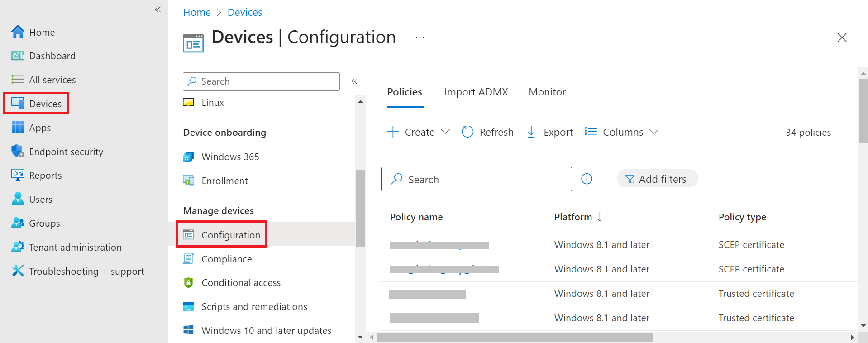The width and height of the screenshot is (868, 343).
Task: Switch to the Policies tab
Action: (405, 92)
